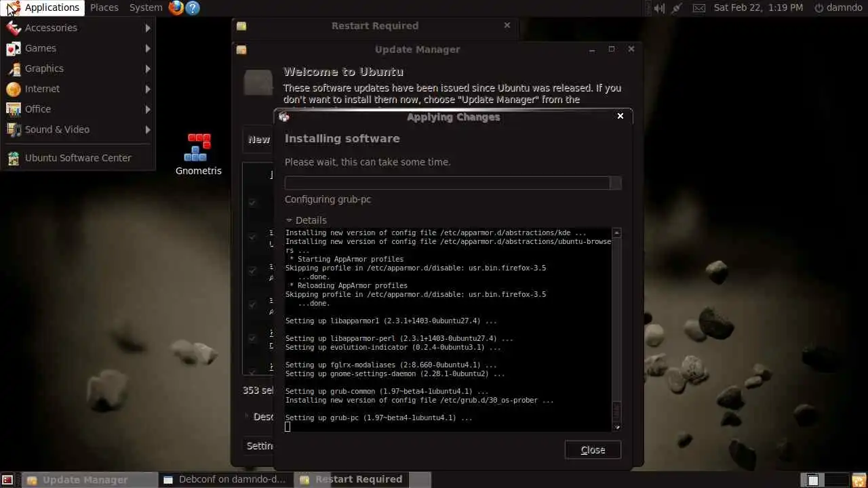Click 'Setting up fglrx-modaliases' terminal line
The image size is (868, 488).
pyautogui.click(x=391, y=365)
